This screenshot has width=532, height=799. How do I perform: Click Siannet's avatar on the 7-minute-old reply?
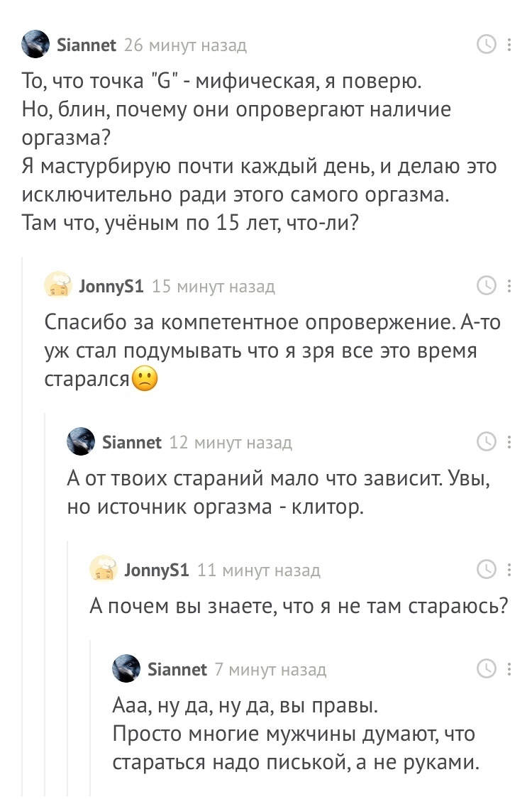click(126, 668)
